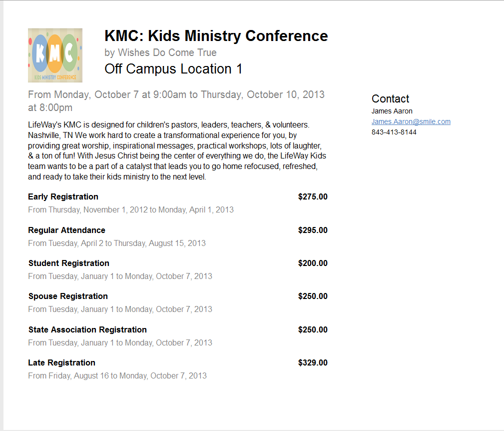Screen dimensions: 504x431
Task: Click the Contact heading
Action: click(x=390, y=98)
